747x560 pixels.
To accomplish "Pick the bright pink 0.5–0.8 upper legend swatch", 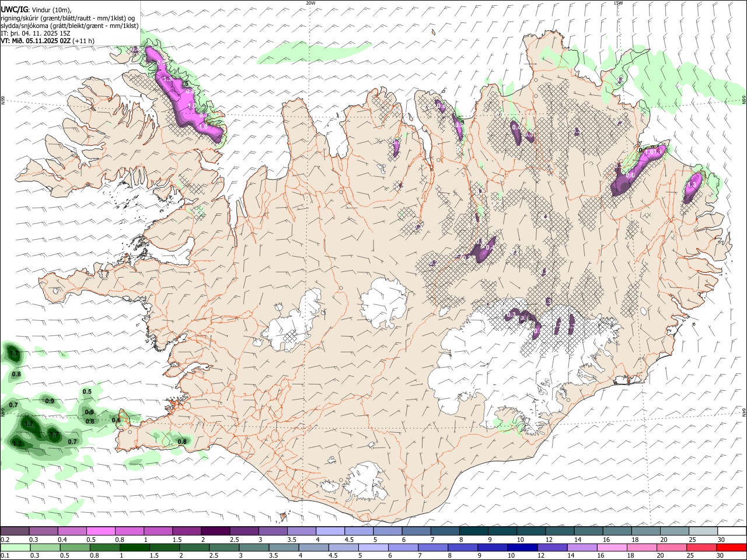I will pos(100,531).
